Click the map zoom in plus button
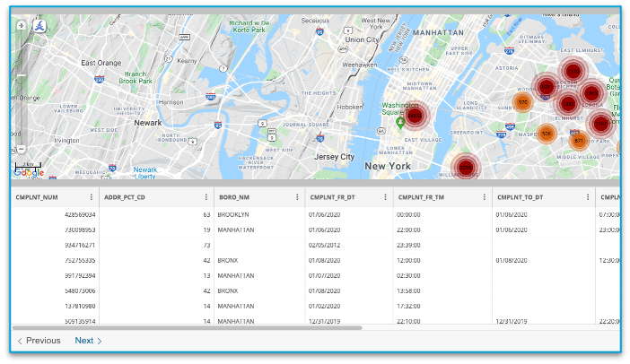 (22, 25)
